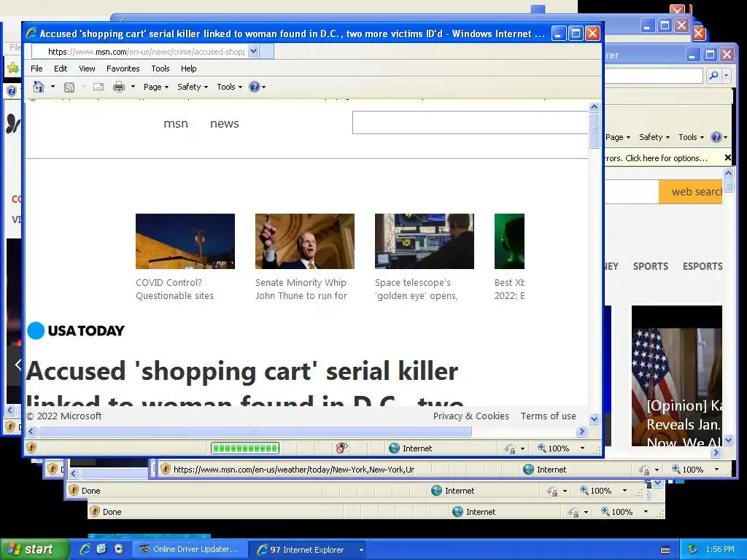Open the COVID Control story thumbnail
Screen dimensions: 747x560
[x=185, y=241]
